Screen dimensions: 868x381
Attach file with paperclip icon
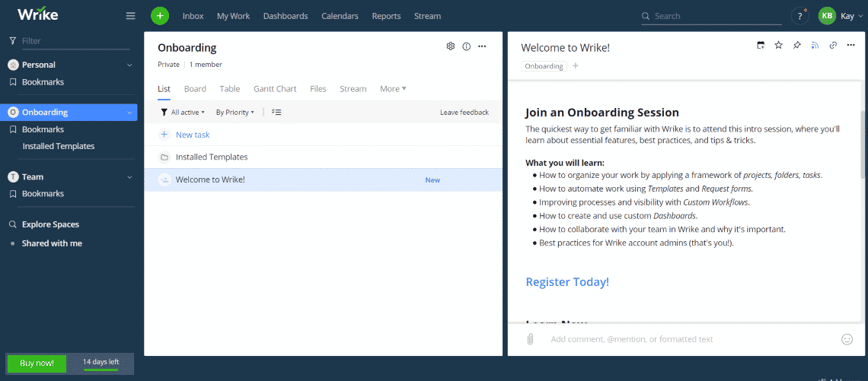530,339
